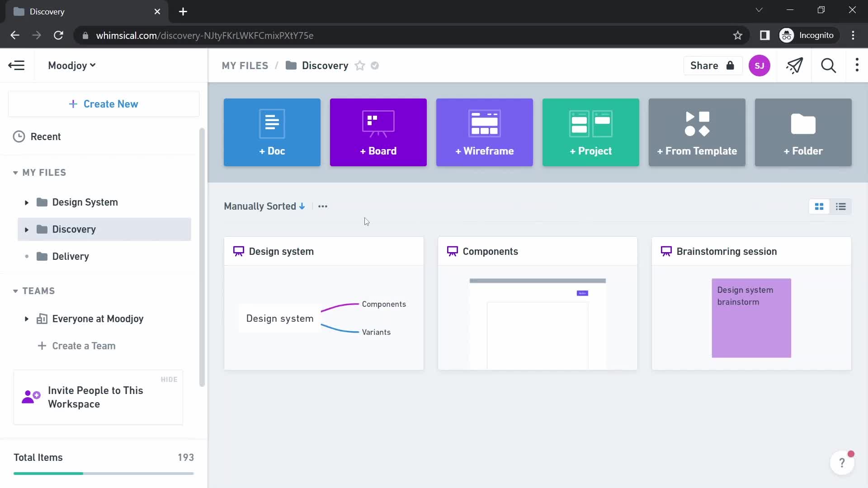868x488 pixels.
Task: Open the tab search chevron
Action: pos(759,10)
